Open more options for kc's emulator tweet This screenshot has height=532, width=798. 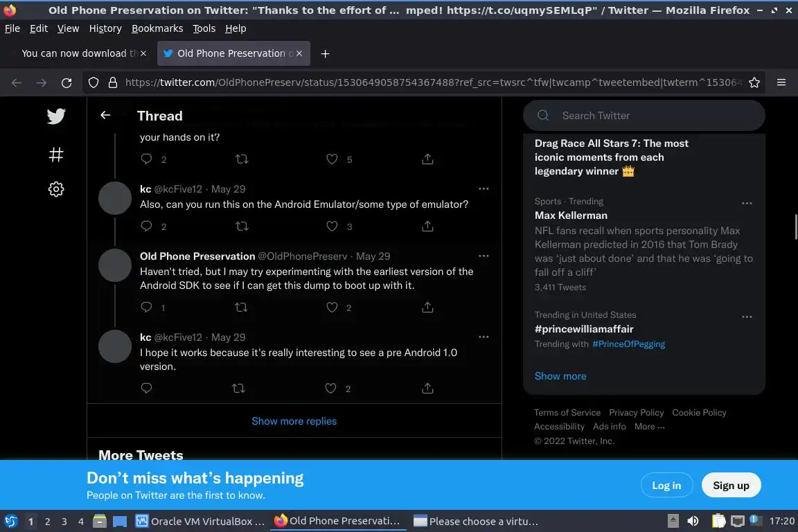[484, 189]
